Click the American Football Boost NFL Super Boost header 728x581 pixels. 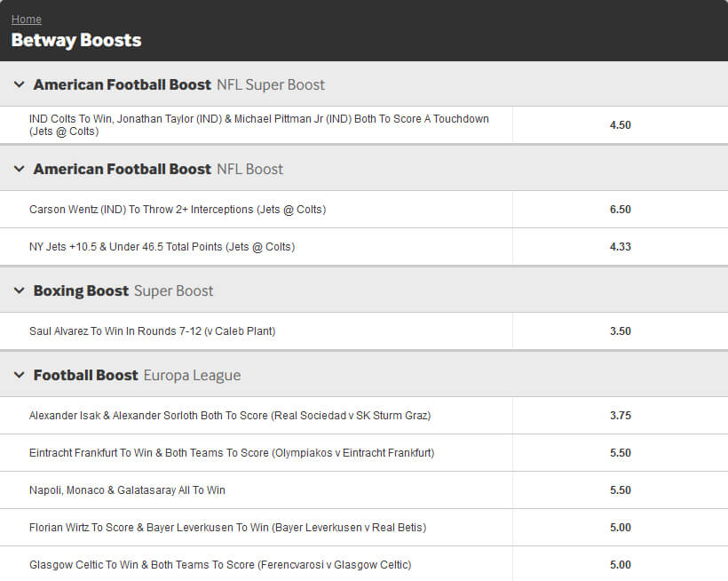pos(364,84)
